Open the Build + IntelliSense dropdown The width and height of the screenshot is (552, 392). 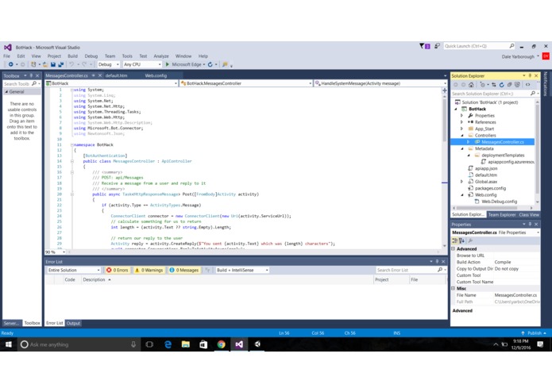click(x=242, y=271)
